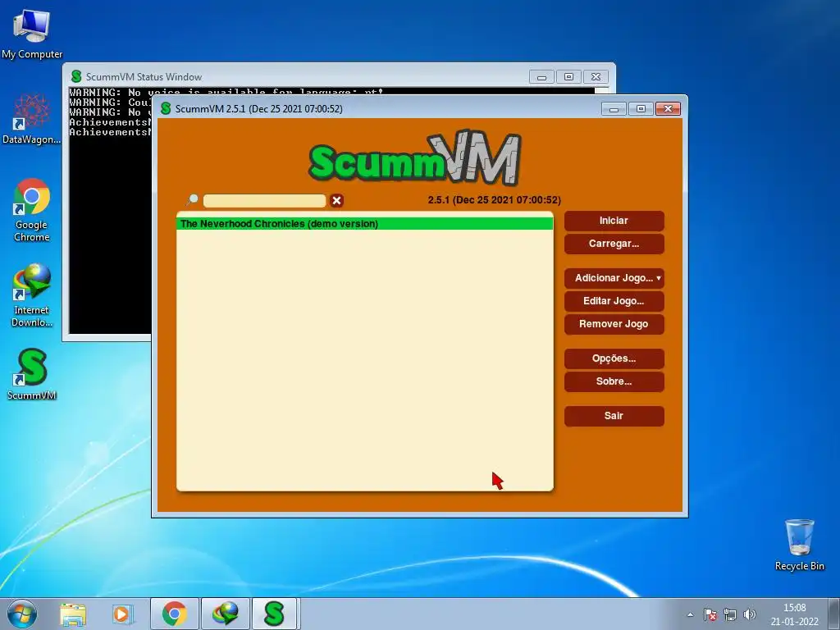Select the Recycle Bin icon
Viewport: 840px width, 630px height.
tap(799, 545)
